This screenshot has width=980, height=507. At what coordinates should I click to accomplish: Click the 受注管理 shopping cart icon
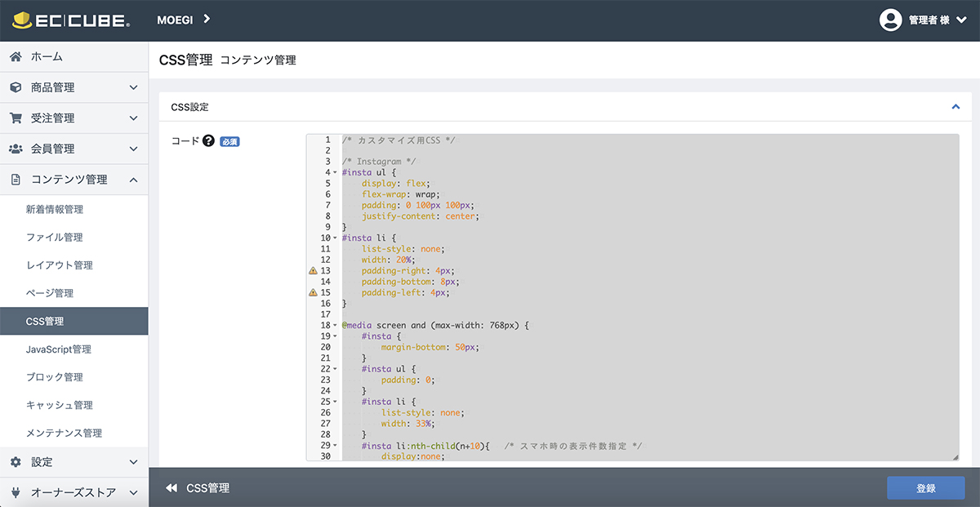(16, 118)
